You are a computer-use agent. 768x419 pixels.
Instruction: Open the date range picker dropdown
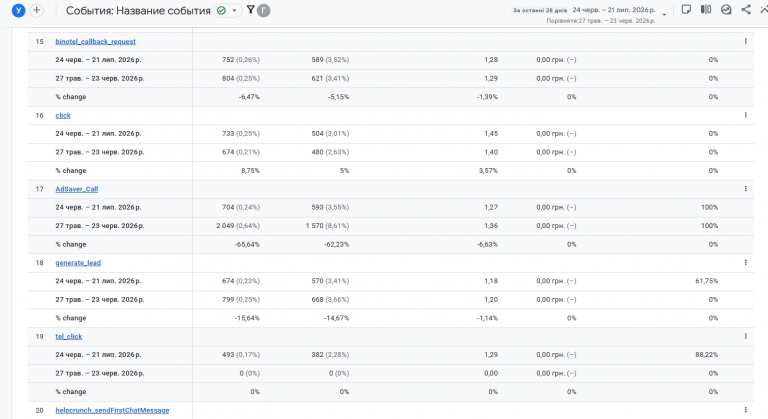click(664, 14)
